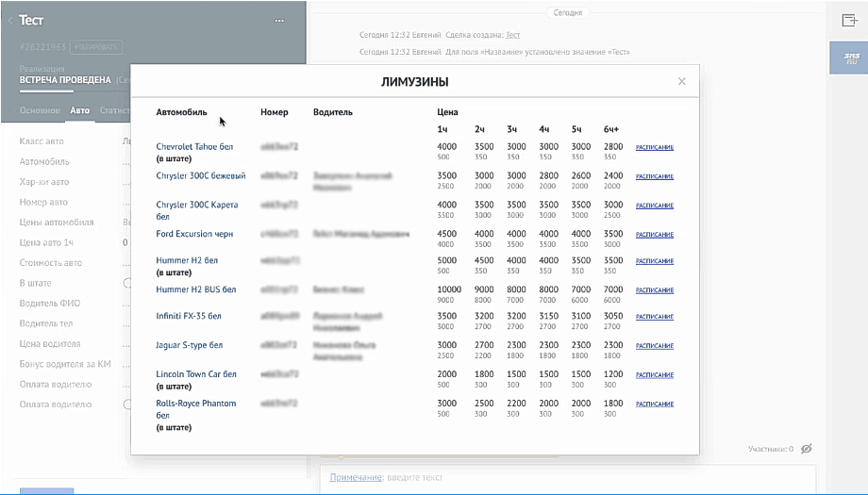
Task: Click the Примечание note type link
Action: coord(356,477)
